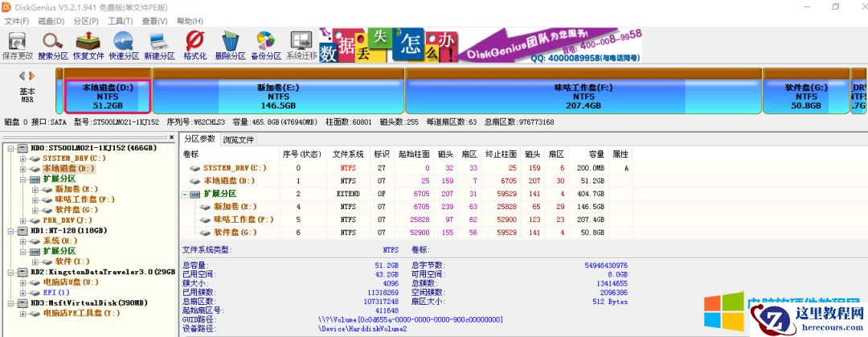Screen dimensions: 868x337
Task: Click the GUID path value \\?\Volume{0c0d655a...}
Action: pyautogui.click(x=410, y=320)
